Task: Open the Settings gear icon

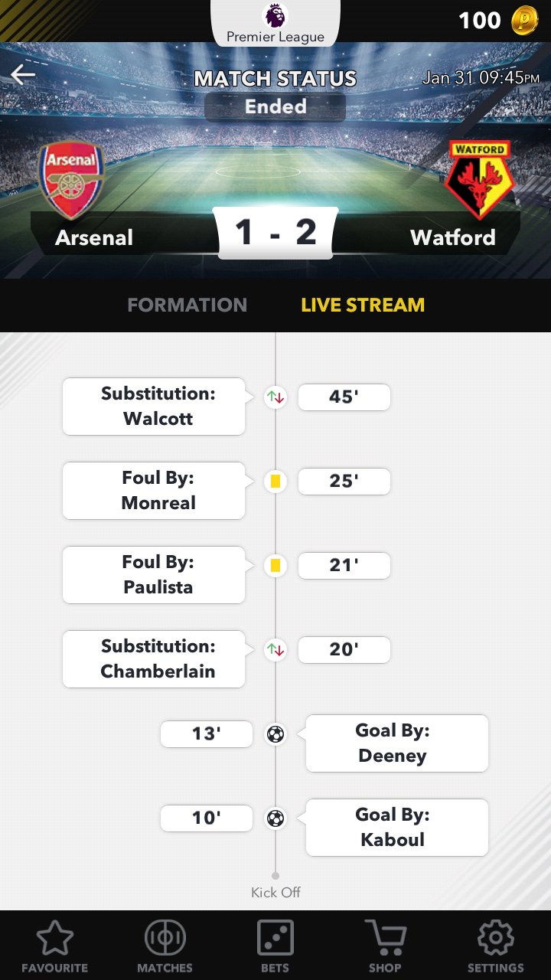Action: point(495,938)
